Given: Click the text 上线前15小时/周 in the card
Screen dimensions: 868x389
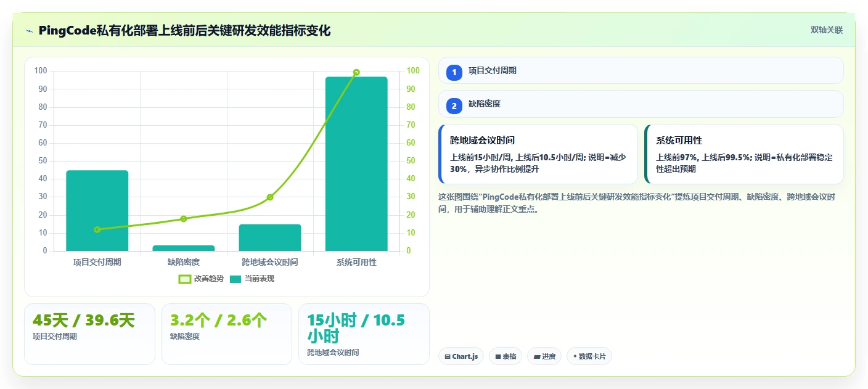Looking at the screenshot, I should click(x=481, y=158).
